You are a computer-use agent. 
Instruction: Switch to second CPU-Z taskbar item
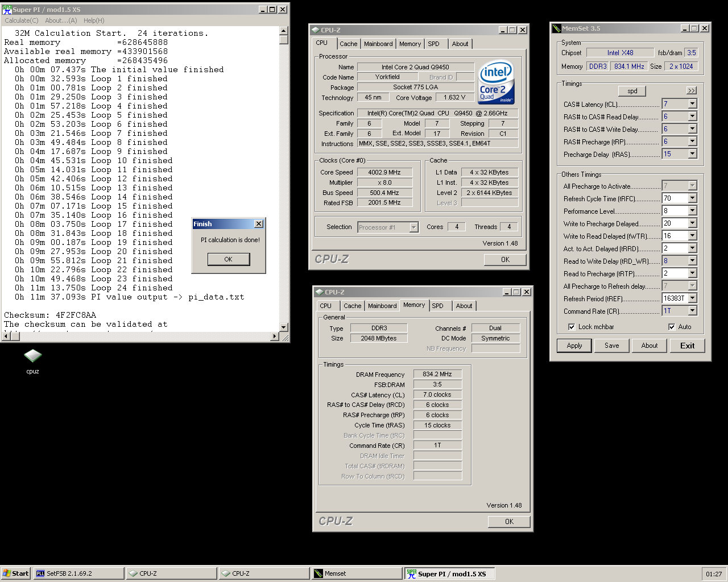click(264, 573)
